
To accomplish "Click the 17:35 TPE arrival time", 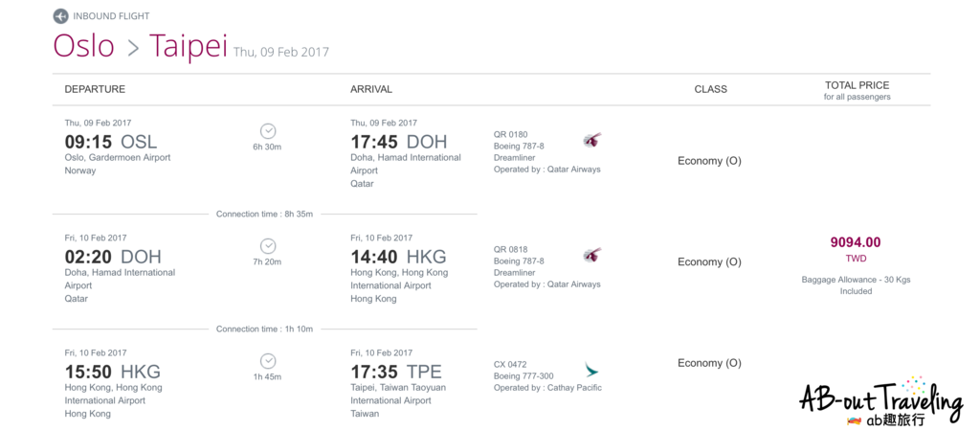I will pyautogui.click(x=396, y=372).
